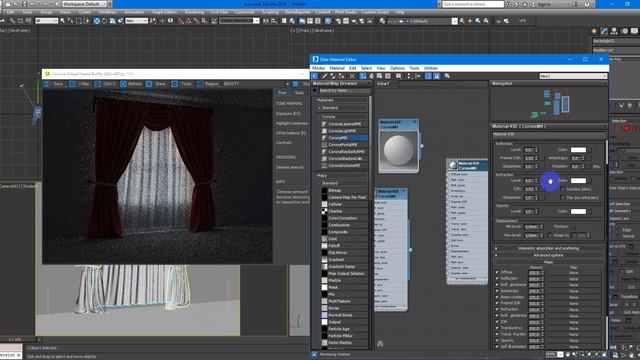The height and width of the screenshot is (360, 640).
Task: Uncheck the Fresnel IOR map checkbox
Action: [x=497, y=303]
